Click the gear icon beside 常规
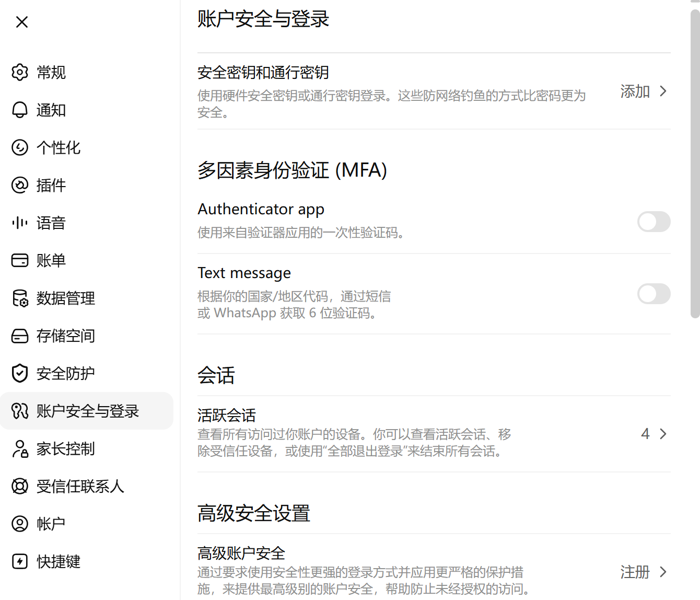This screenshot has height=600, width=700. point(20,72)
